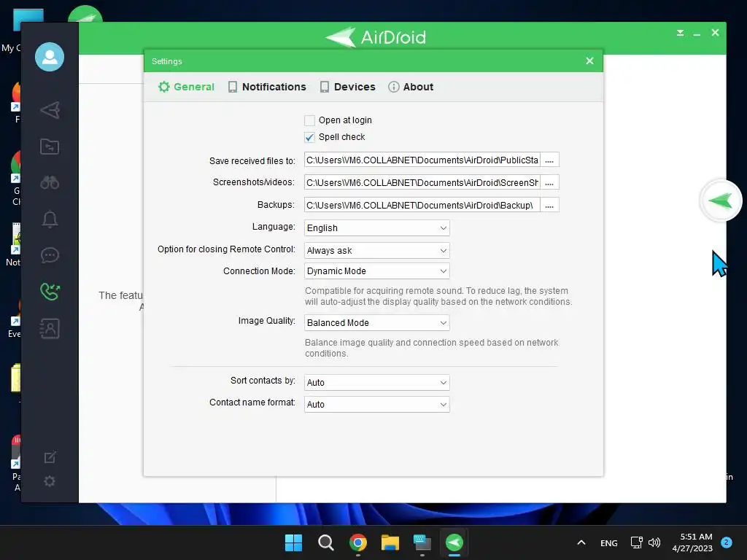Open Option for closing Remote Control dropdown
The width and height of the screenshot is (747, 560).
(x=377, y=251)
